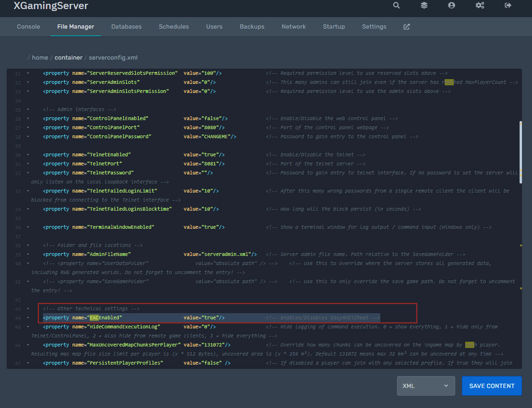The height and width of the screenshot is (408, 532).
Task: Open the Startup tab
Action: 334,27
